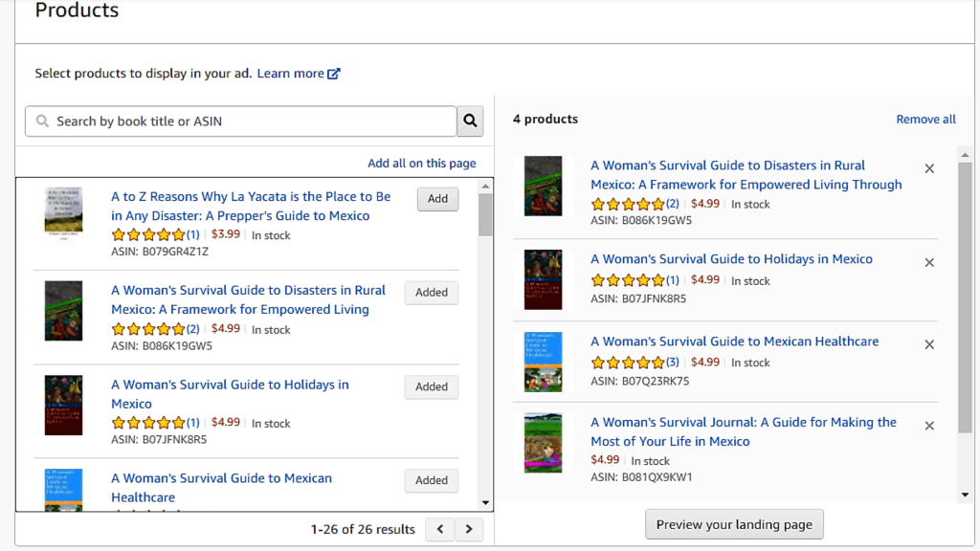Click the magnifying glass search button
The image size is (980, 551).
[x=470, y=121]
